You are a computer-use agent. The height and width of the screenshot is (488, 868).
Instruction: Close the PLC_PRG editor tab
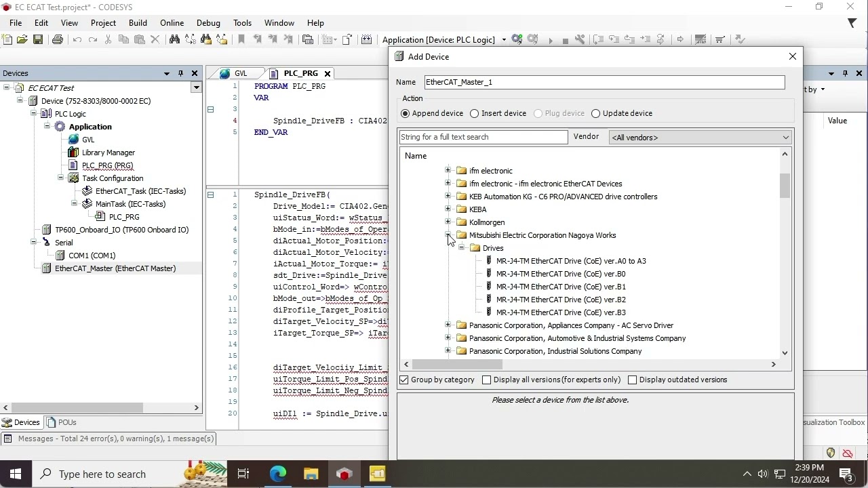click(327, 73)
